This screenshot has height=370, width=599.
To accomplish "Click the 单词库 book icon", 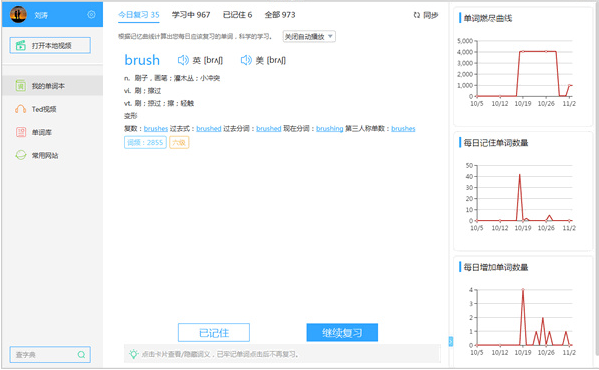I will tap(21, 132).
